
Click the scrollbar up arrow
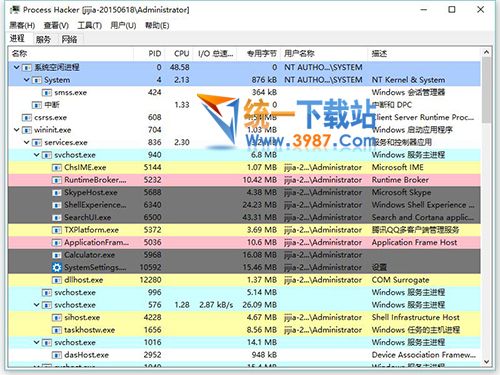coord(486,52)
